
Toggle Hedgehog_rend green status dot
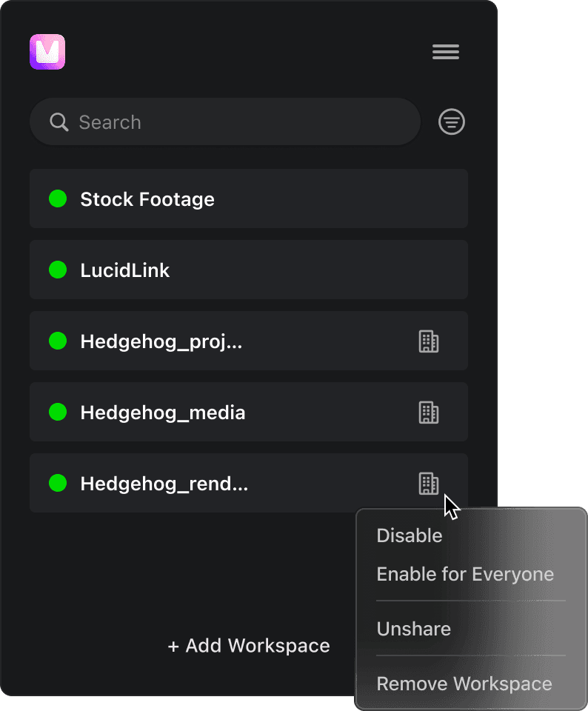pyautogui.click(x=58, y=483)
